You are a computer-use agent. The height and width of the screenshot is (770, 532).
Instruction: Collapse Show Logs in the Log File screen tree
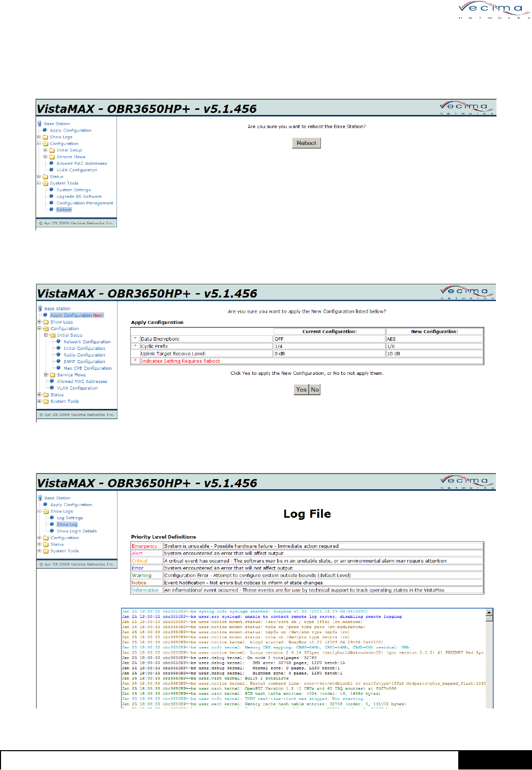pyautogui.click(x=39, y=511)
